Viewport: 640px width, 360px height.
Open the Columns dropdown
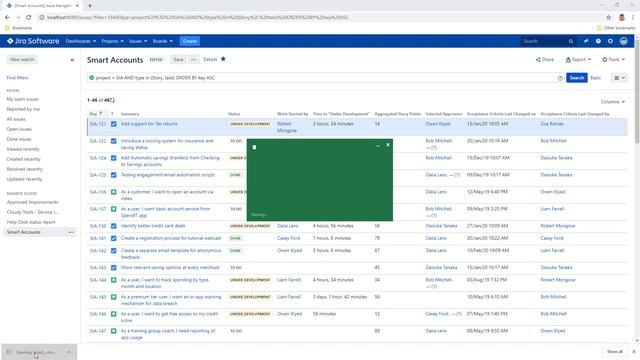[613, 102]
